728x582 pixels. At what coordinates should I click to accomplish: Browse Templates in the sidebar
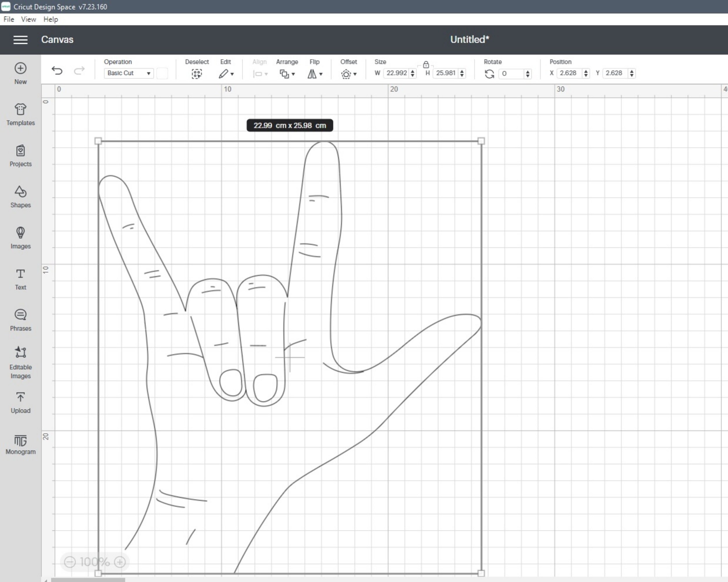pos(20,115)
